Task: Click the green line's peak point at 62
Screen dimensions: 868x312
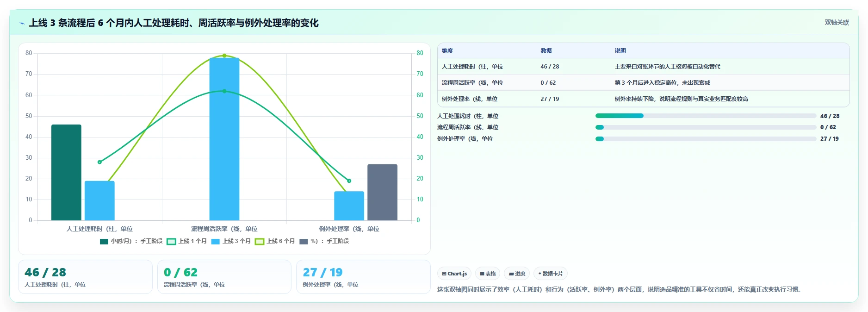Action: 224,91
